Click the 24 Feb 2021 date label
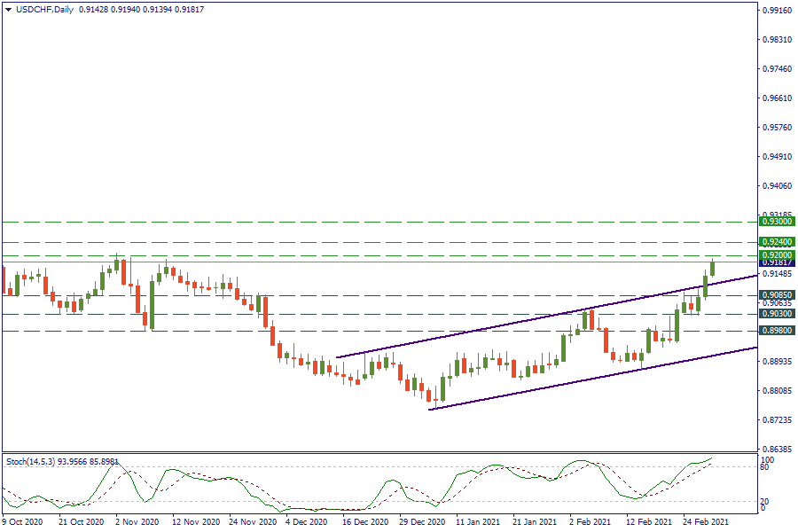 pos(705,522)
